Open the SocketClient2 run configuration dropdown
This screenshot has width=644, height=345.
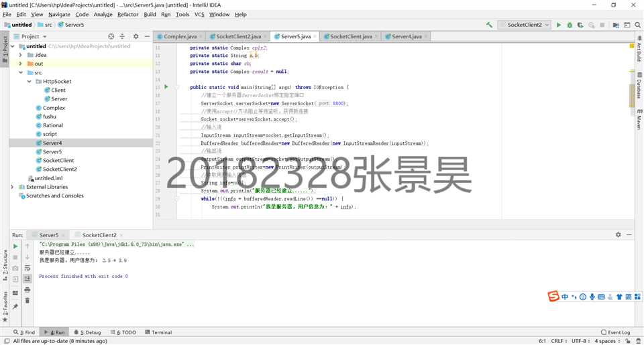pyautogui.click(x=524, y=25)
